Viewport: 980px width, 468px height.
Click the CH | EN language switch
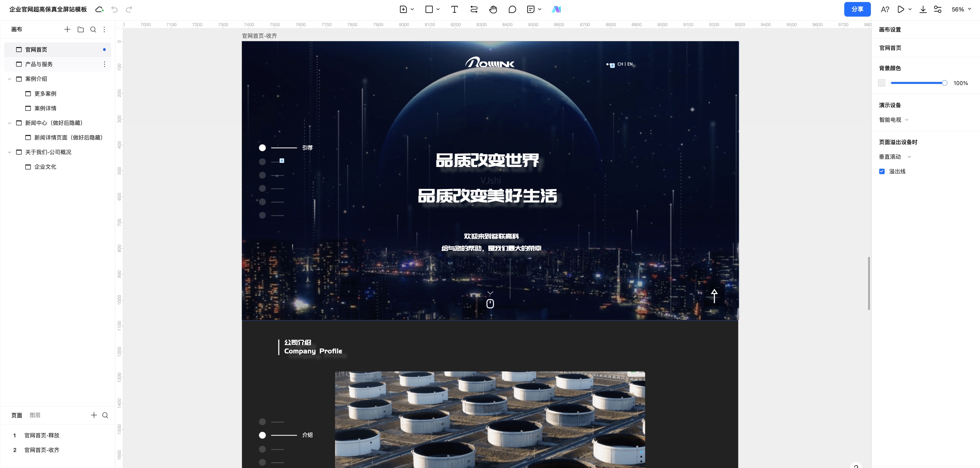click(x=625, y=64)
